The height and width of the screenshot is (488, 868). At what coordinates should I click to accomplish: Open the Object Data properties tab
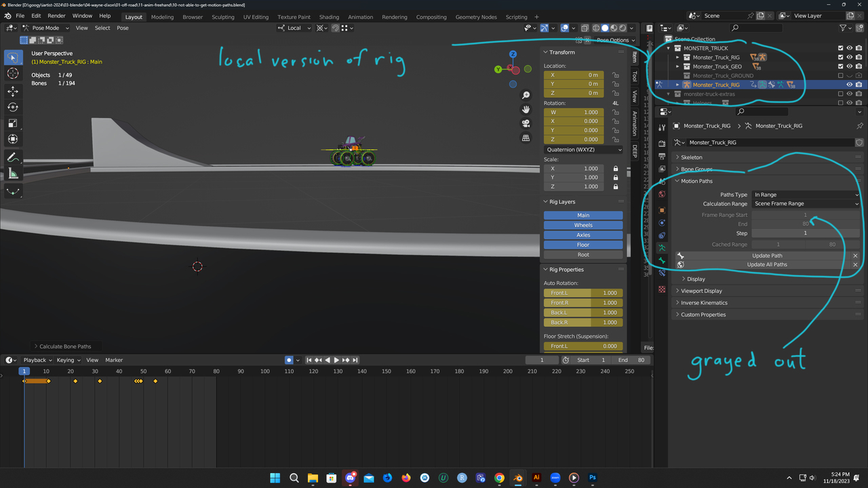tap(662, 249)
